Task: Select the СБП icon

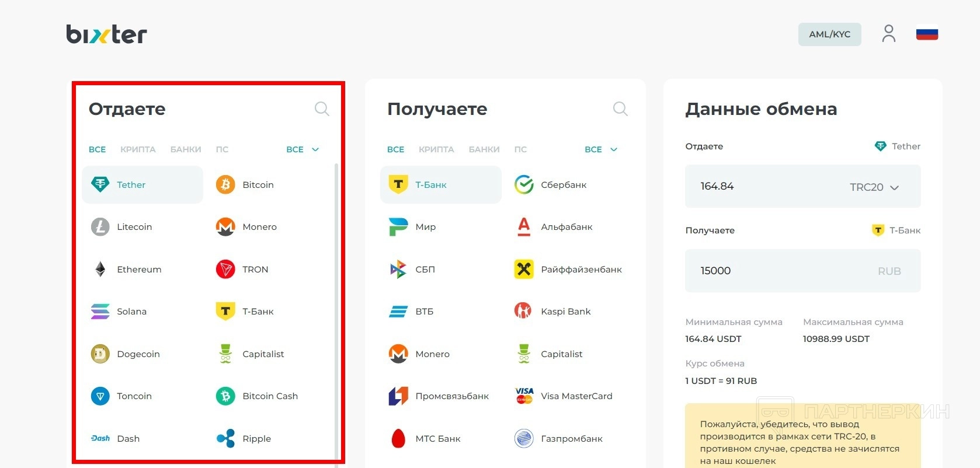Action: point(398,269)
